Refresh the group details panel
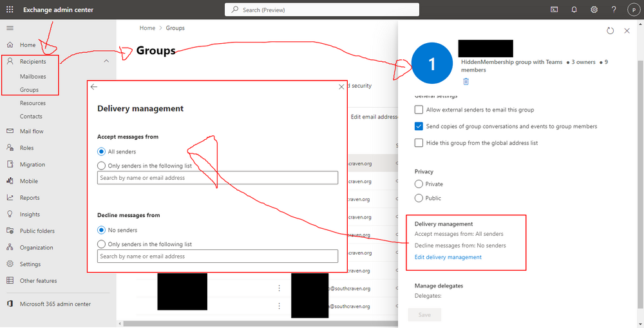The height and width of the screenshot is (328, 644). tap(611, 31)
